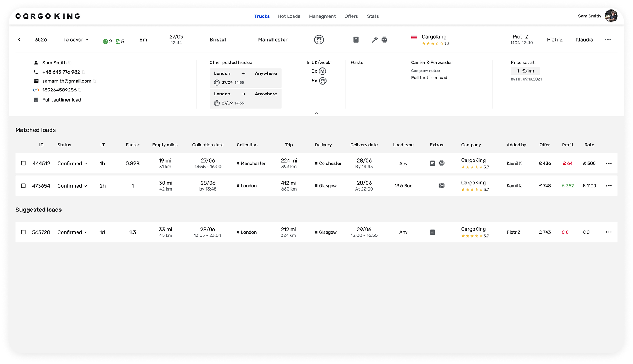Screen dimensions: 633x364
Task: Open the 'To cover' status dropdown
Action: coord(76,40)
